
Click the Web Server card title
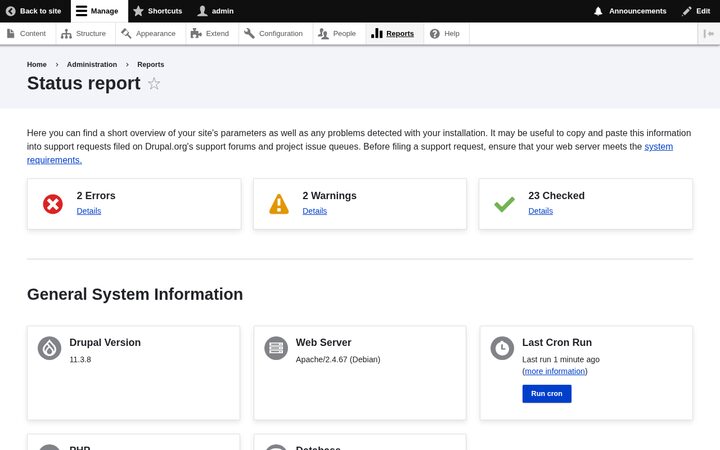coord(323,343)
